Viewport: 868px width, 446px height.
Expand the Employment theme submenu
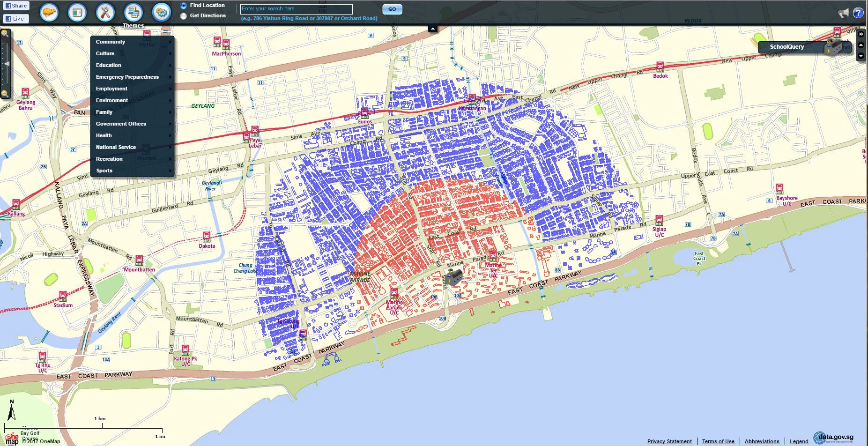click(133, 89)
